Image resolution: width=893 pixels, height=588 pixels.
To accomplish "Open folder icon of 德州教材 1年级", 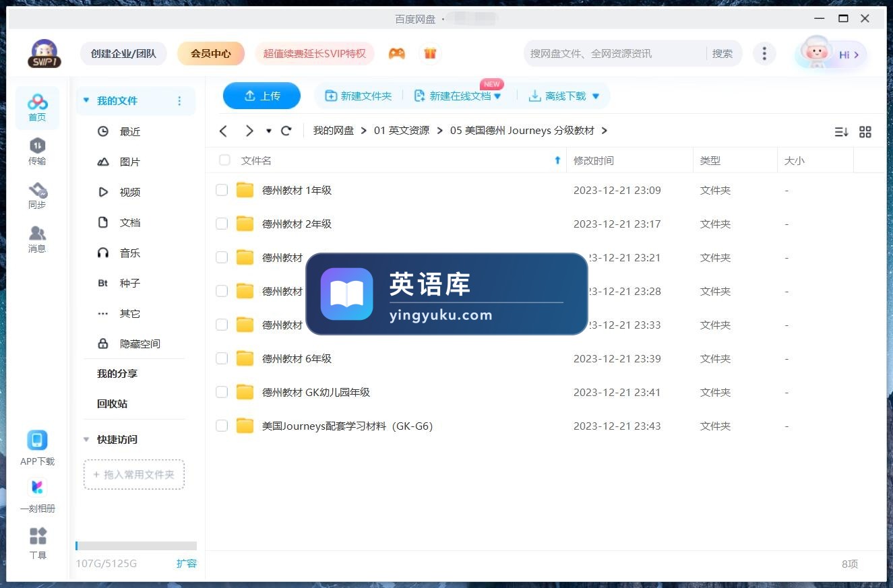I will [x=245, y=190].
